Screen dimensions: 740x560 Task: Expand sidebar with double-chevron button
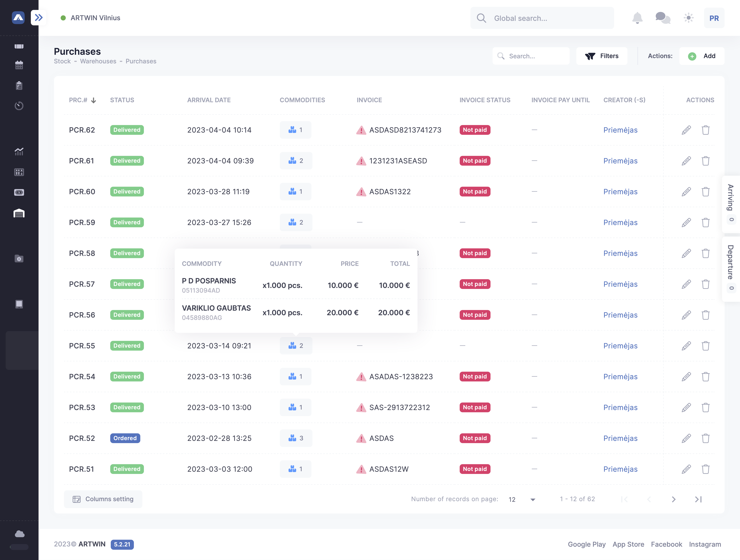38,18
